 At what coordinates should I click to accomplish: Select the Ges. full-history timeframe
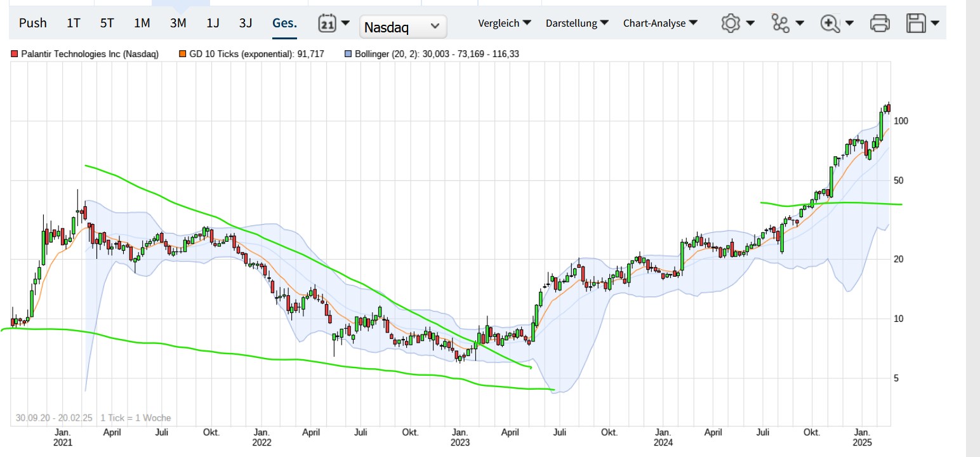point(284,23)
